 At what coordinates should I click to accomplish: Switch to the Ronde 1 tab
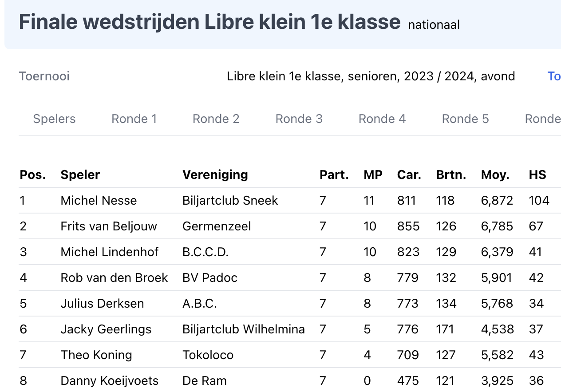click(x=134, y=119)
